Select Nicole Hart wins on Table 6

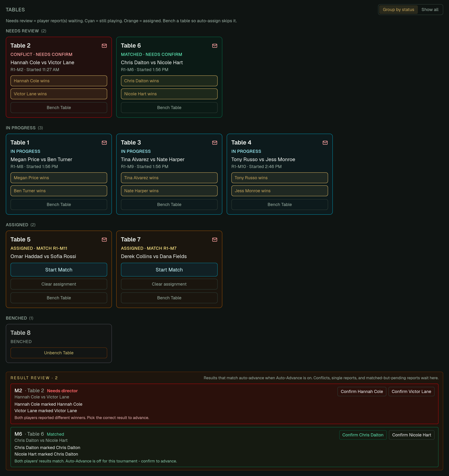click(169, 94)
